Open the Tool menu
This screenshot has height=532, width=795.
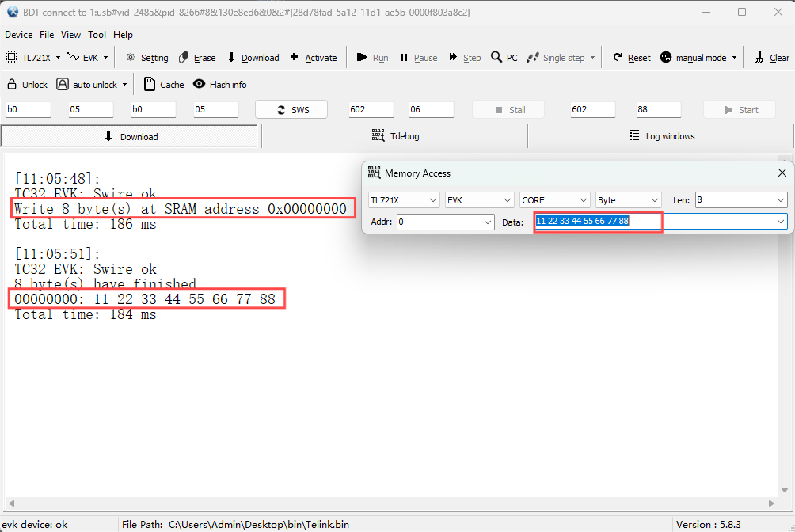pos(97,35)
